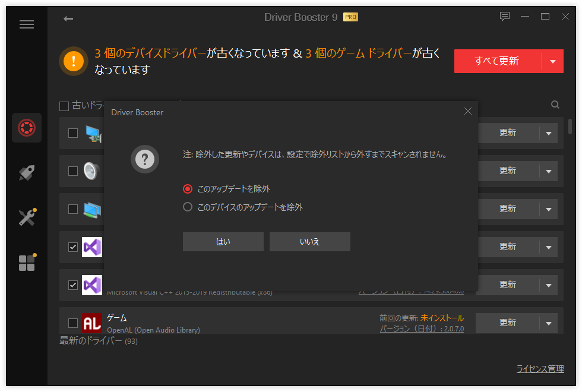582x392 pixels.
Task: Cancel with the いいえ button
Action: pos(310,242)
